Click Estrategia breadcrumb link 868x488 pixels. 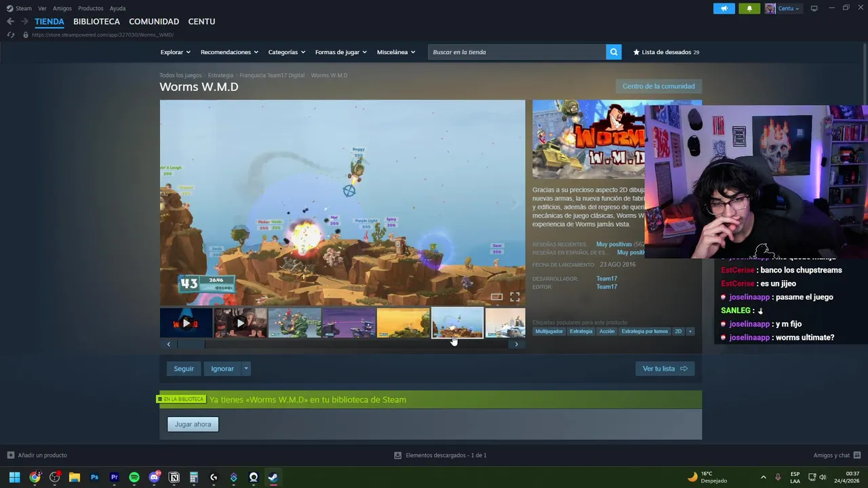pyautogui.click(x=220, y=75)
